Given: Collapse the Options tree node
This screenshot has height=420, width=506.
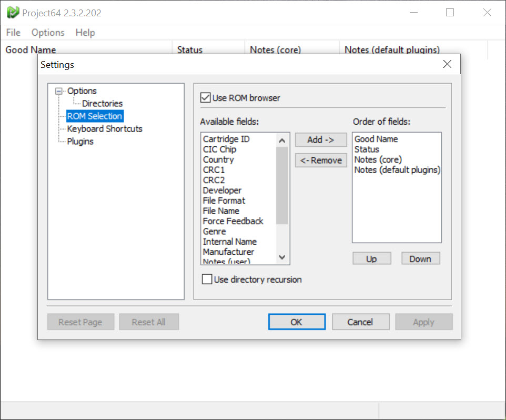Looking at the screenshot, I should point(58,91).
